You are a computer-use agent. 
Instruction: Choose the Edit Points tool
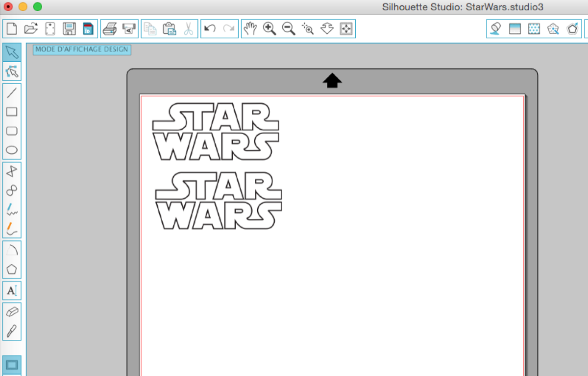(12, 72)
